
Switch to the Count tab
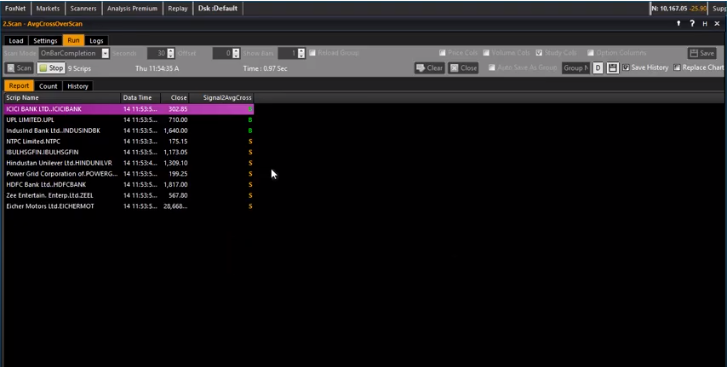tap(48, 86)
